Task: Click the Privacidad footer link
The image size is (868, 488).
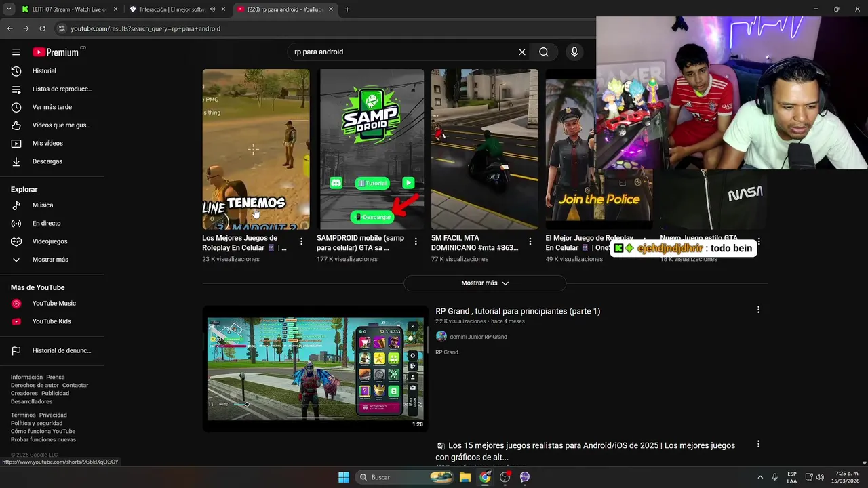Action: [x=53, y=415]
